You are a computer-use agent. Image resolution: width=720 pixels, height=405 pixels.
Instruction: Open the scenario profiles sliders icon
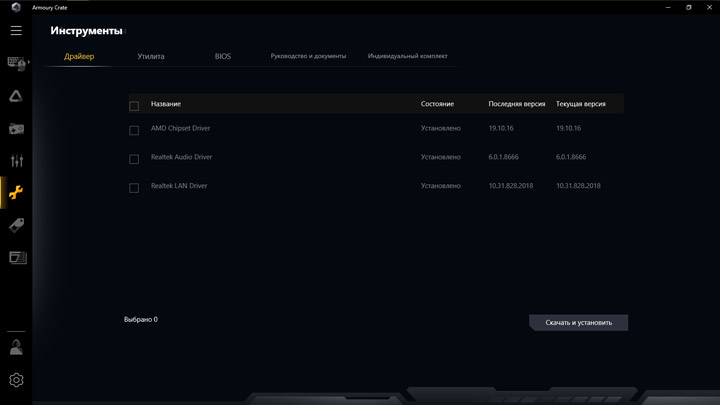coord(17,160)
